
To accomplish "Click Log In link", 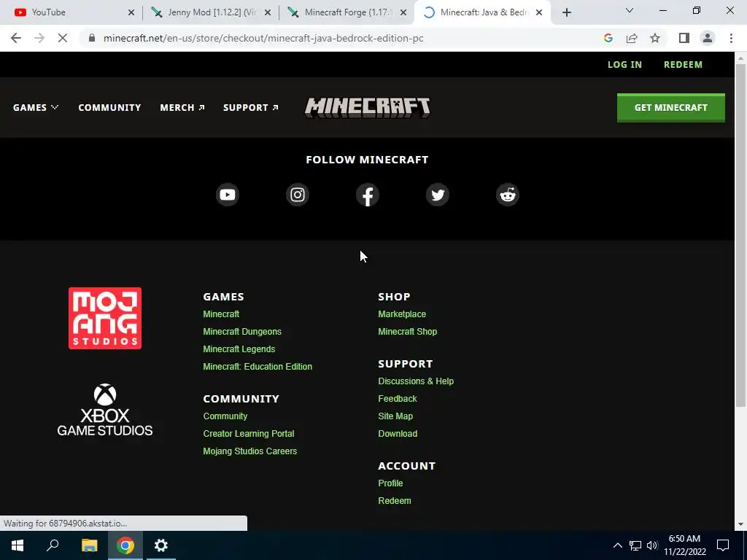I will [x=624, y=65].
